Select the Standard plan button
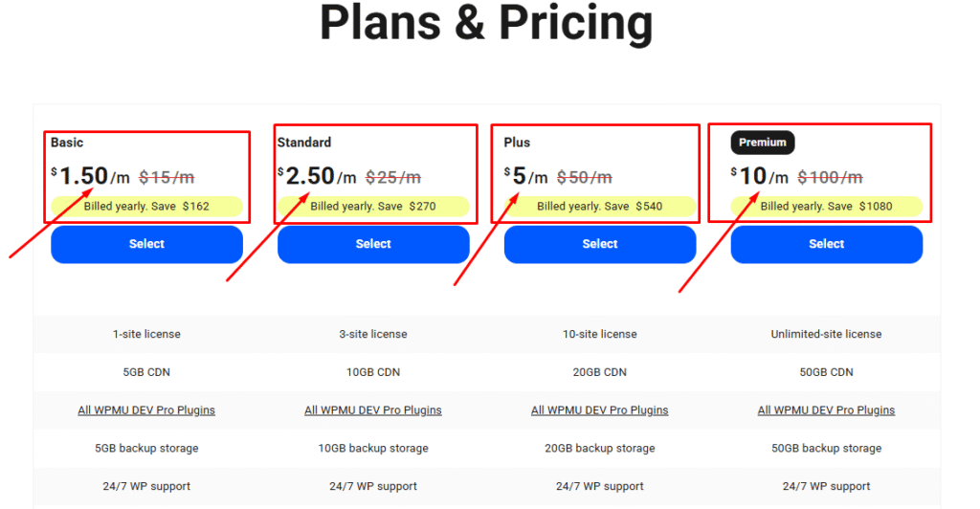Image resolution: width=980 pixels, height=509 pixels. pyautogui.click(x=373, y=244)
